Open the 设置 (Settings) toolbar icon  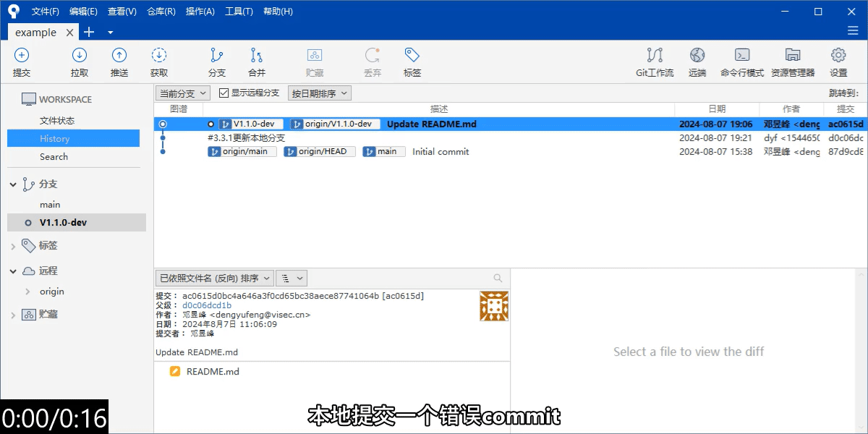tap(838, 61)
